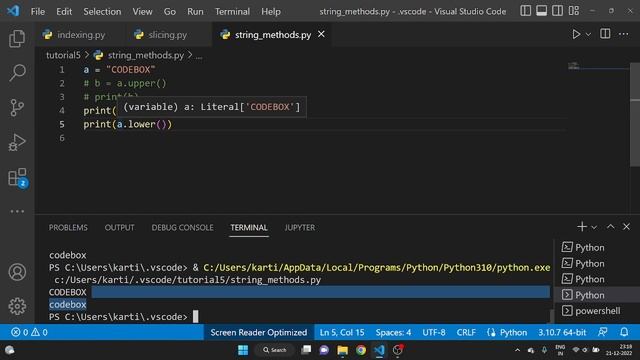Change line endings via CRLF
This screenshot has height=360, width=640.
click(466, 332)
